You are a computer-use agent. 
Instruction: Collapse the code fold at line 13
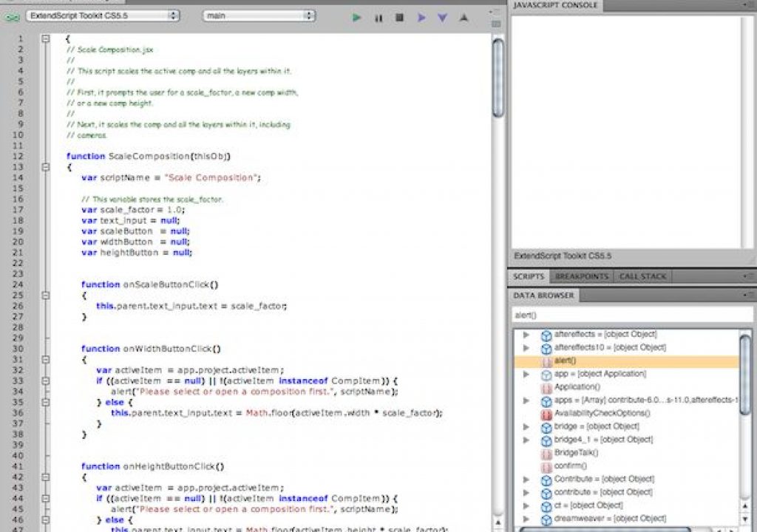[x=45, y=167]
